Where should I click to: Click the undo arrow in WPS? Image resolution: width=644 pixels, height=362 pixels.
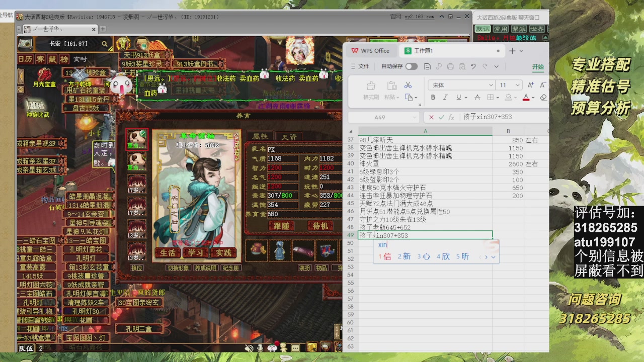click(473, 66)
